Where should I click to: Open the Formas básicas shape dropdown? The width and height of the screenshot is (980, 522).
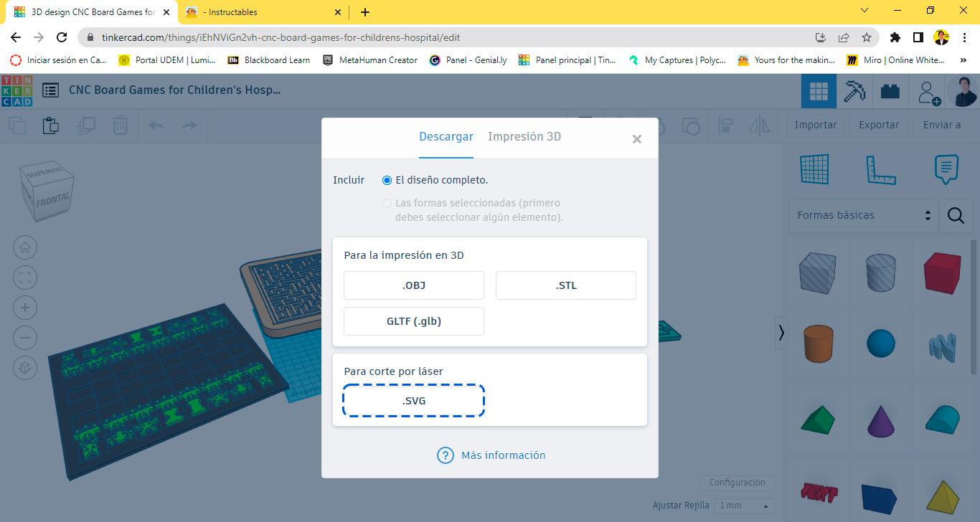pos(864,215)
